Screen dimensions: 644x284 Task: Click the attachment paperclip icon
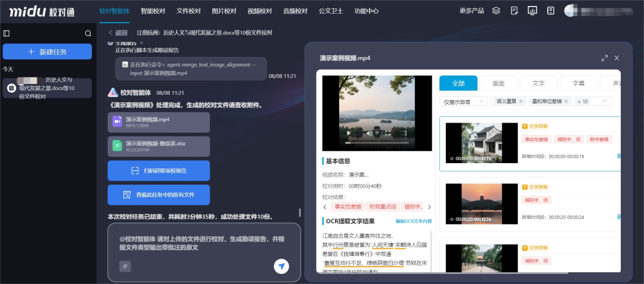coord(125,266)
